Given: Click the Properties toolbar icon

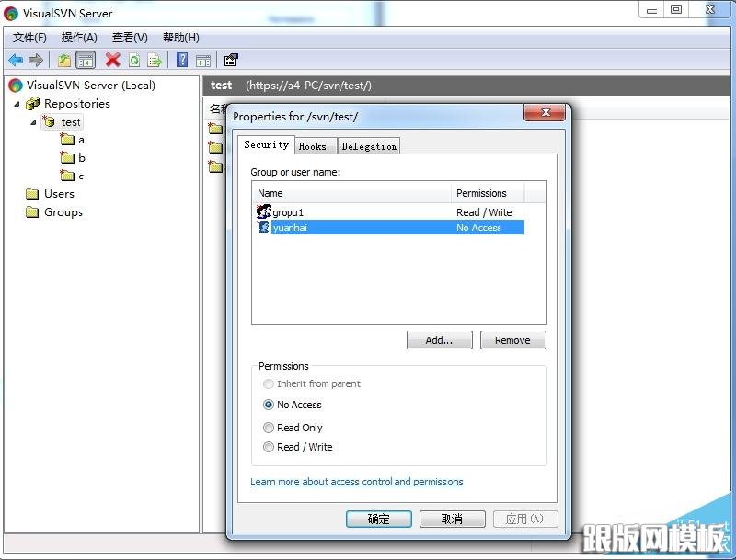Looking at the screenshot, I should 231,60.
